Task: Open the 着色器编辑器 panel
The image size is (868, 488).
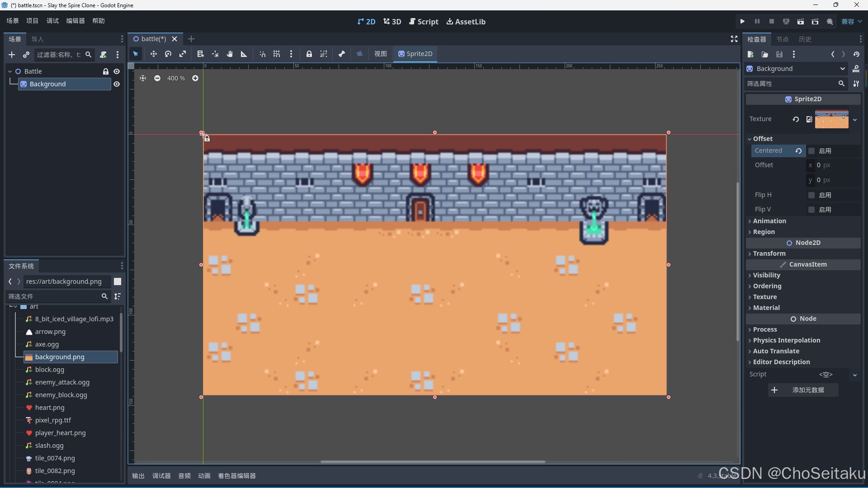Action: tap(237, 476)
